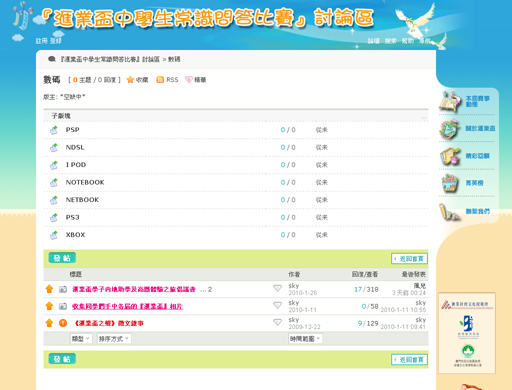
Task: Click the pink diamond digest icon
Action: 189,80
